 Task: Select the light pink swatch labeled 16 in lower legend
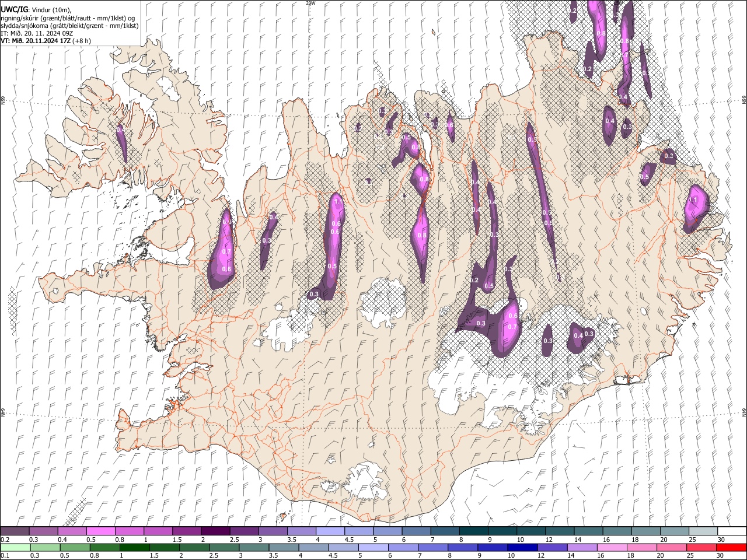point(611,547)
